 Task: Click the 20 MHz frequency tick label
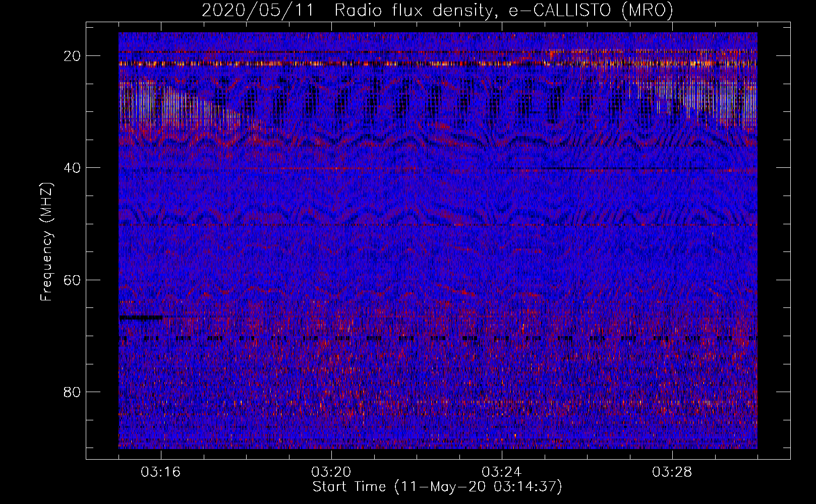tap(73, 56)
